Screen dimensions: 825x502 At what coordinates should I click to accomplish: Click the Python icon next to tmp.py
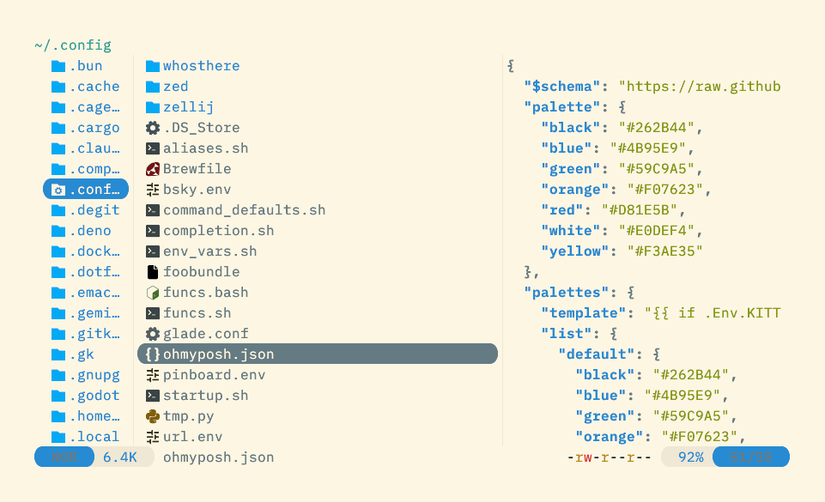pos(153,416)
